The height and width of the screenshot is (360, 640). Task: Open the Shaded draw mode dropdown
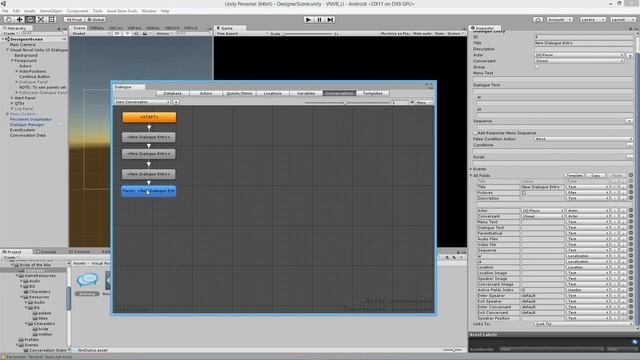90,33
